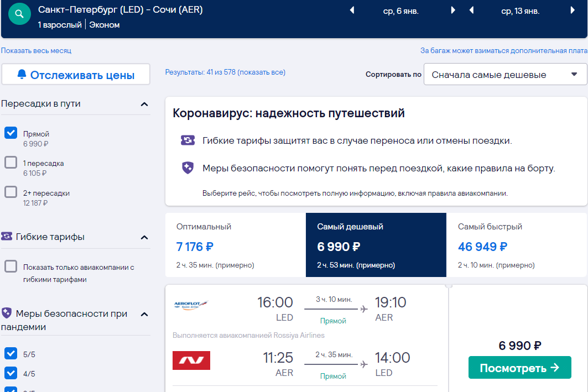Select return date ср, 13 янв.
The width and height of the screenshot is (588, 392).
point(520,11)
